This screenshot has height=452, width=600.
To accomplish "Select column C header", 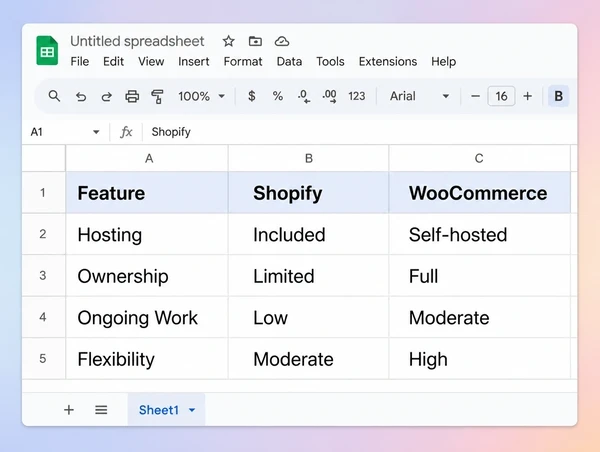I will coord(480,158).
